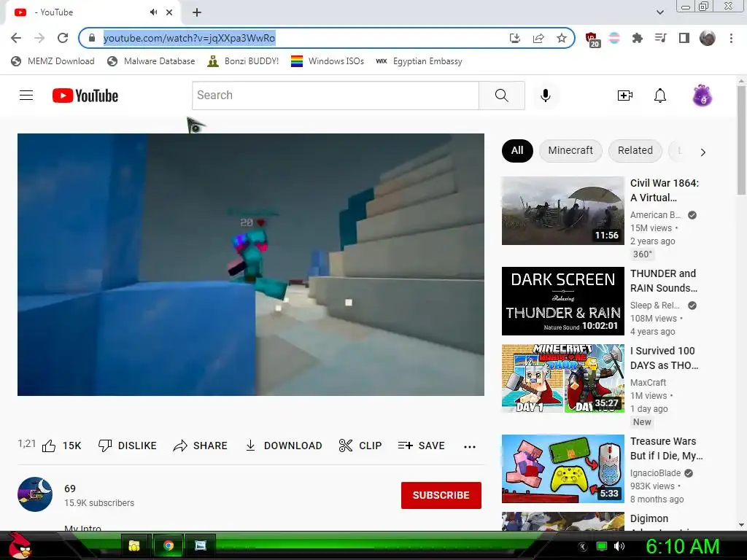This screenshot has width=747, height=560.
Task: Bookmark this page with the star icon
Action: pos(562,38)
